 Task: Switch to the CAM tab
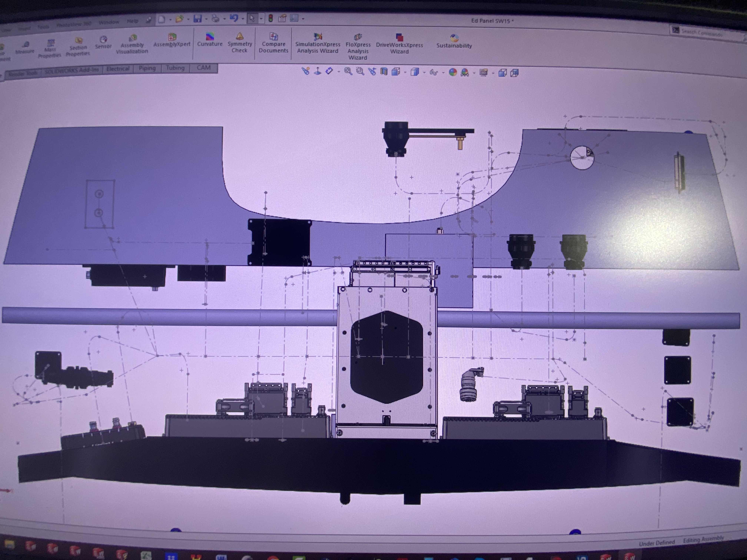(x=204, y=68)
